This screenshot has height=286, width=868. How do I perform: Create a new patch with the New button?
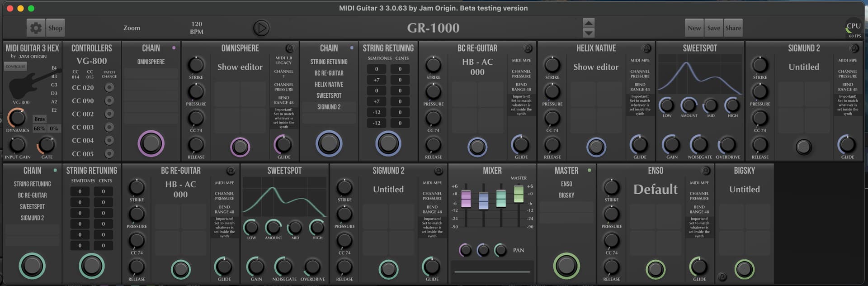tap(694, 28)
